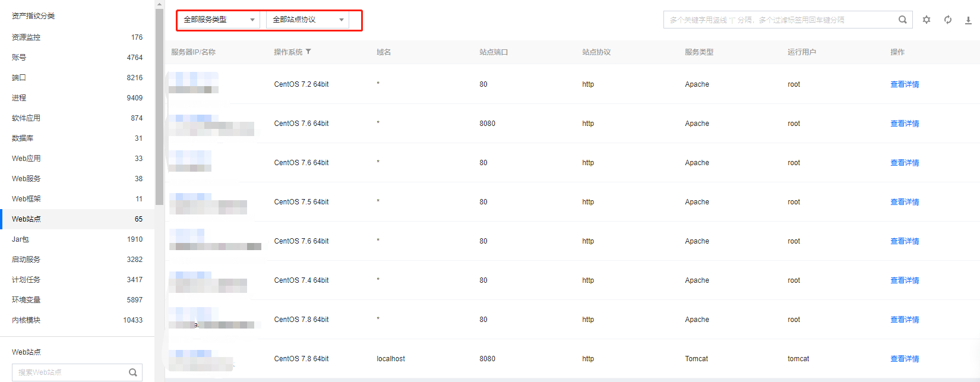Click the settings gear icon
The height and width of the screenshot is (382, 980).
pos(926,20)
